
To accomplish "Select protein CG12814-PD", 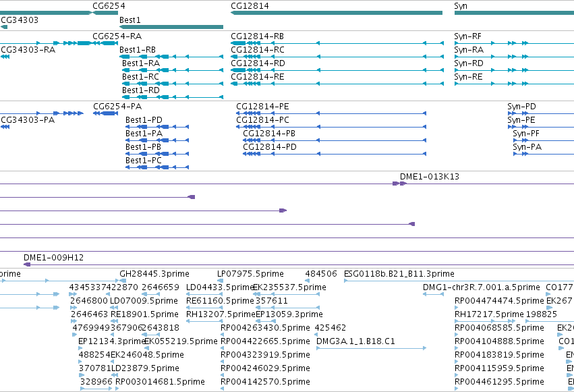I will [270, 147].
